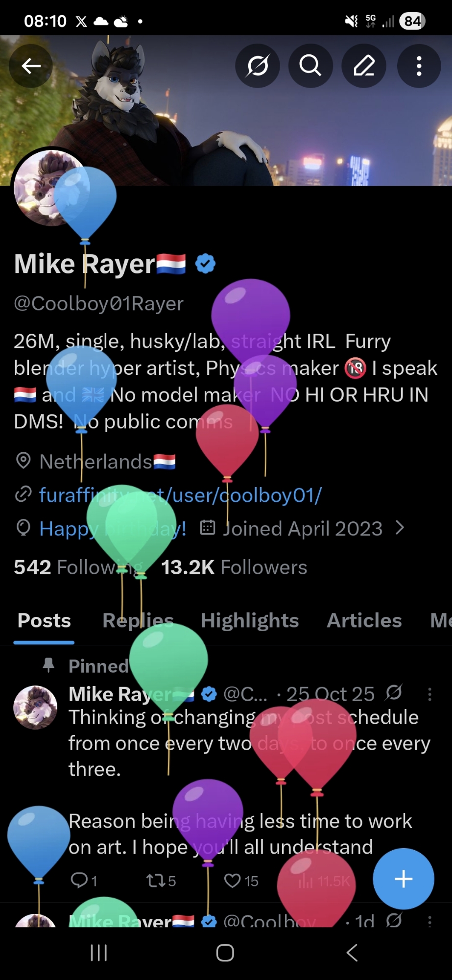The image size is (452, 980).
Task: Open the three-dot profile menu
Action: (419, 66)
